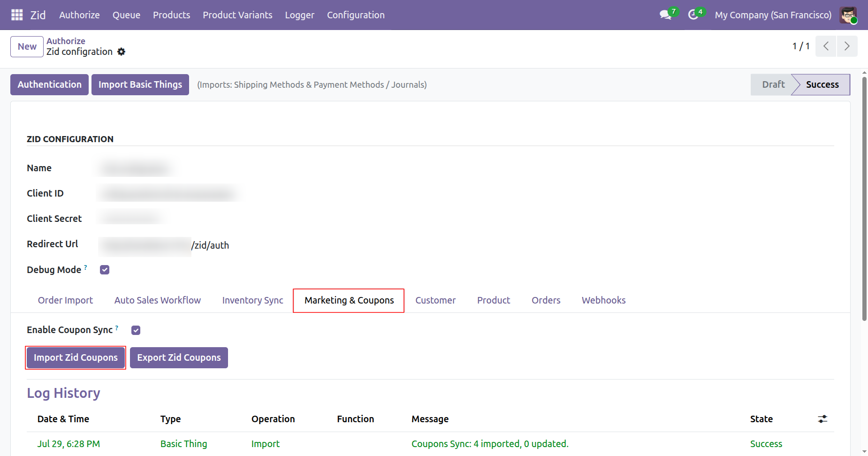The width and height of the screenshot is (868, 456).
Task: Set status to Success
Action: 822,84
